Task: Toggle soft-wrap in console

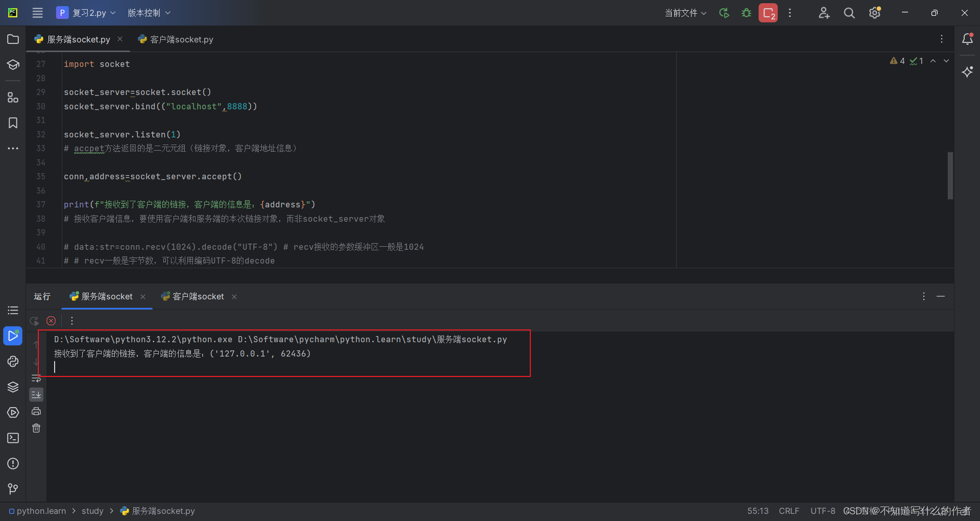Action: coord(36,378)
